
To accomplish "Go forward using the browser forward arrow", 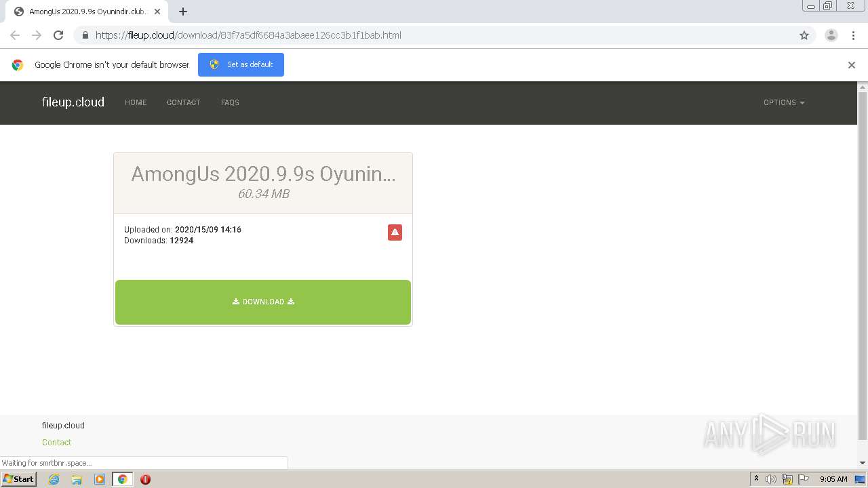I will (37, 35).
